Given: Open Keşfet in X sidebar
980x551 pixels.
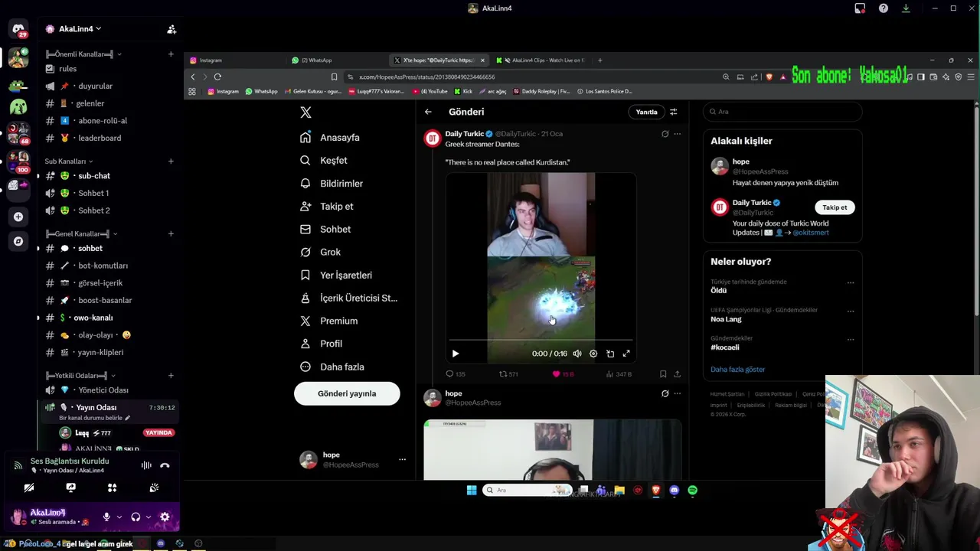Looking at the screenshot, I should point(325,161).
